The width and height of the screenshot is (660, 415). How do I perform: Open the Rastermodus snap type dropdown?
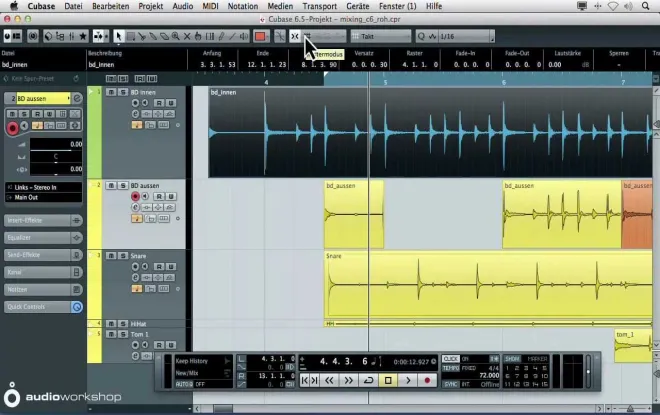(325, 37)
